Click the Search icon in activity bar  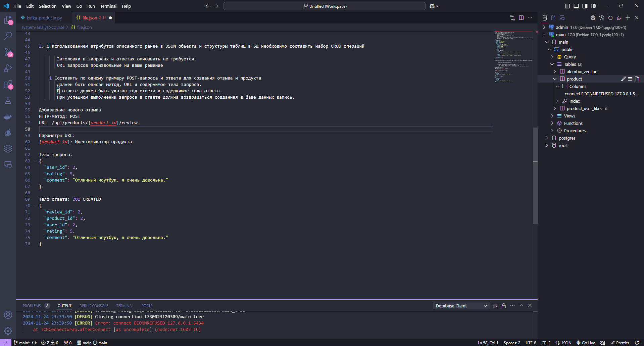8,36
